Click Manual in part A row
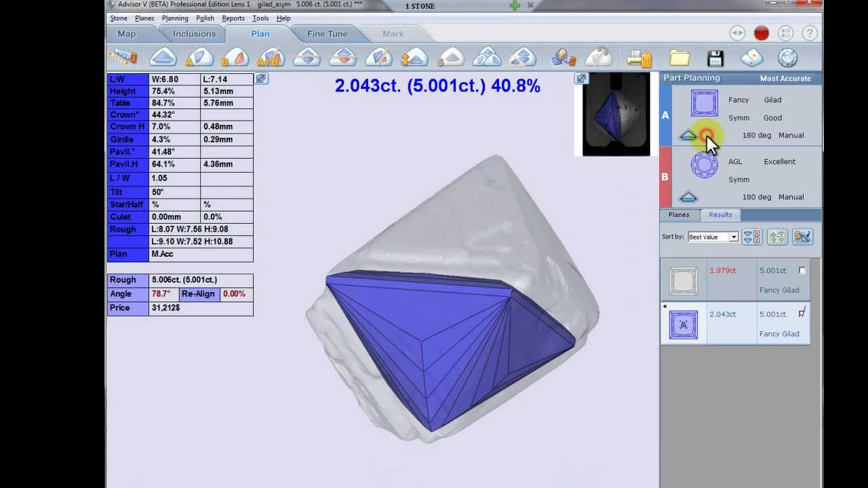This screenshot has width=868, height=488. point(791,136)
